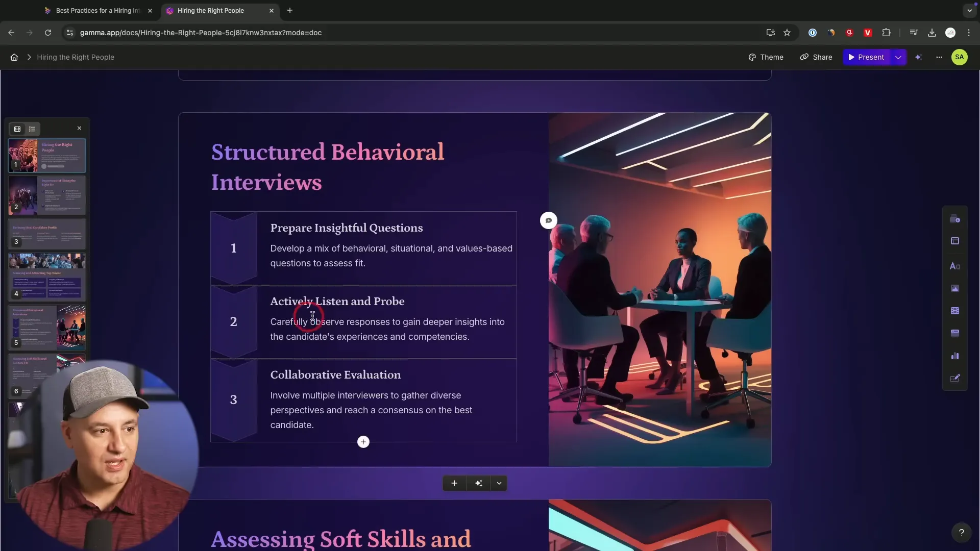Image resolution: width=980 pixels, height=551 pixels.
Task: Open the charts and diagrams tool
Action: pos(954,356)
